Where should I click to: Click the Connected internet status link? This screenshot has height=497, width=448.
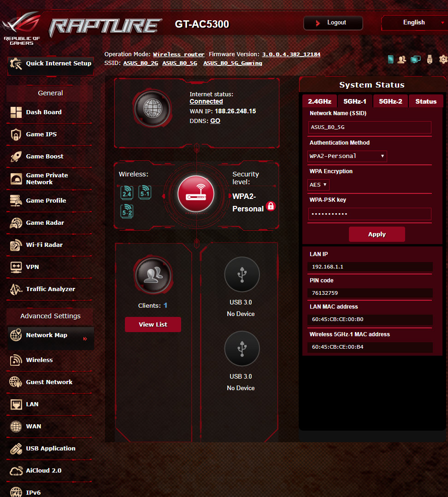pos(206,101)
